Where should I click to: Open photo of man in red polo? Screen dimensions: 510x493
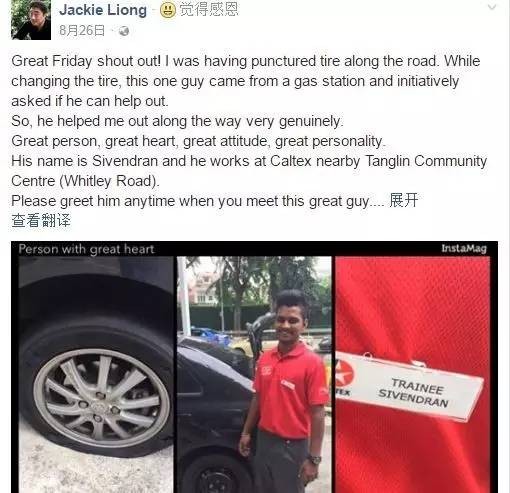point(254,374)
